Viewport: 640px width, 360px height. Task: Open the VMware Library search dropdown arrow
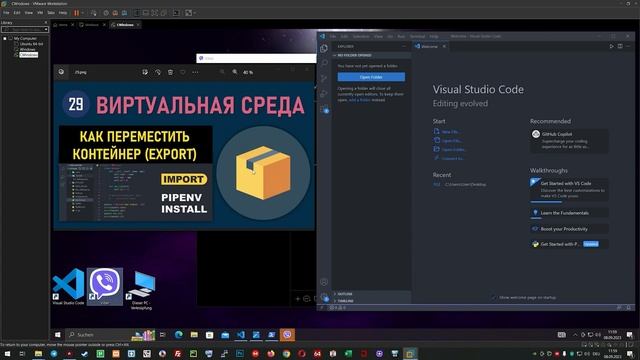(x=46, y=29)
